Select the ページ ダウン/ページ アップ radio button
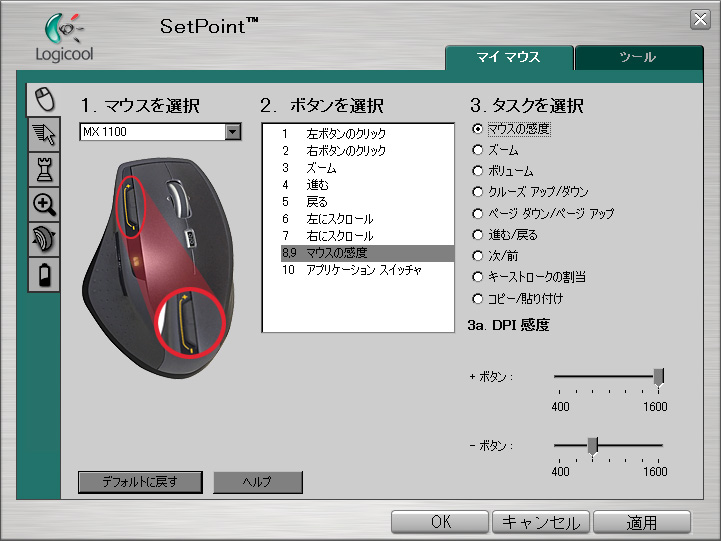Screen dimensions: 721x541 point(477,214)
